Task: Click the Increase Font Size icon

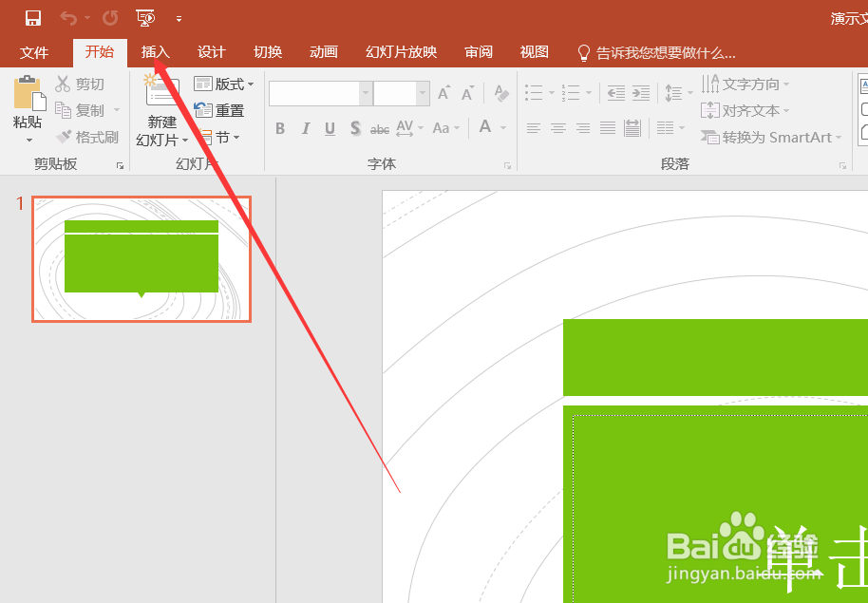Action: (x=443, y=93)
